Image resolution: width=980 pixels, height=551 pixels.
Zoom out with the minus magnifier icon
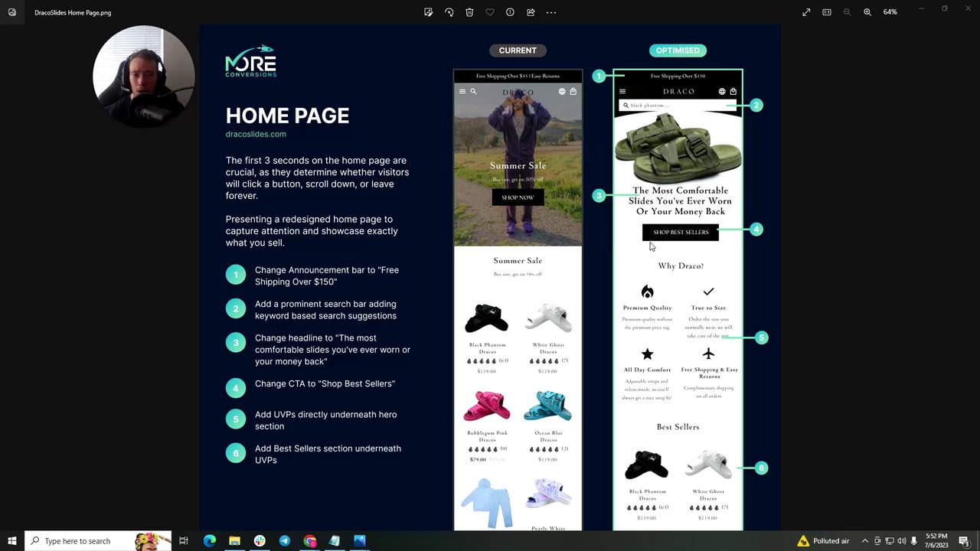pyautogui.click(x=847, y=12)
